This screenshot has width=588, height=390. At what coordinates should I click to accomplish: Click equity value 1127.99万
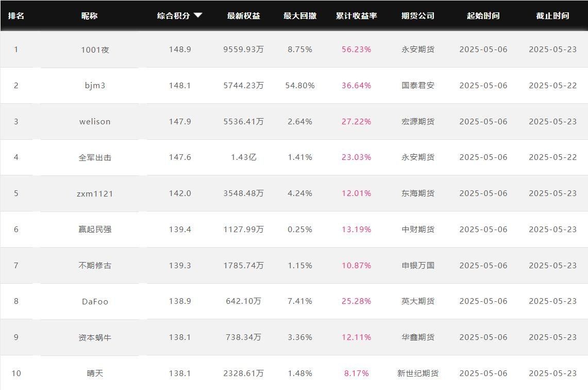(244, 229)
